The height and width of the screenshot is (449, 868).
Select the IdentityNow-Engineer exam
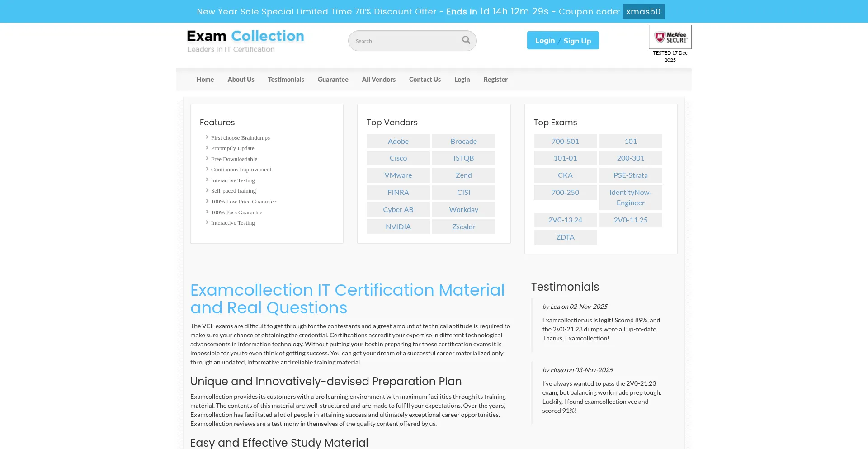click(x=630, y=198)
